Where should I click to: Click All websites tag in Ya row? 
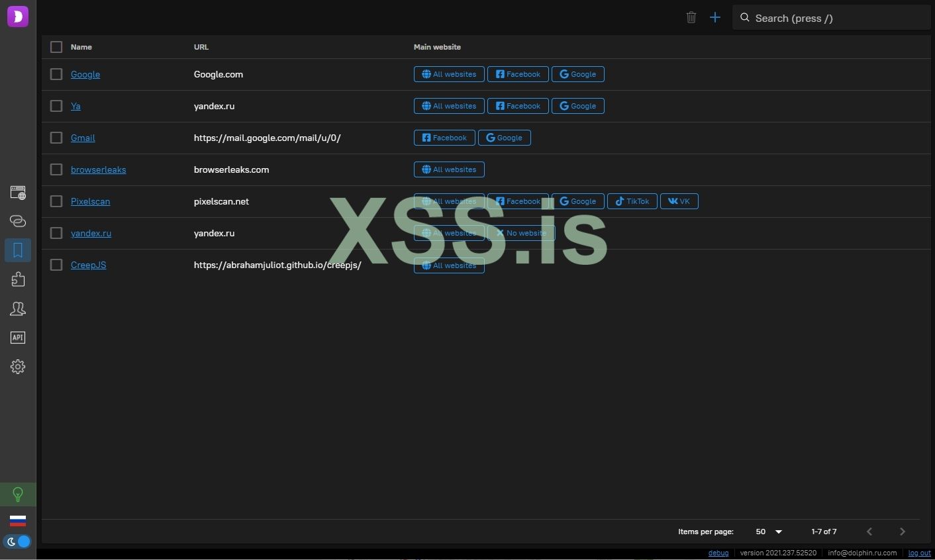point(449,106)
